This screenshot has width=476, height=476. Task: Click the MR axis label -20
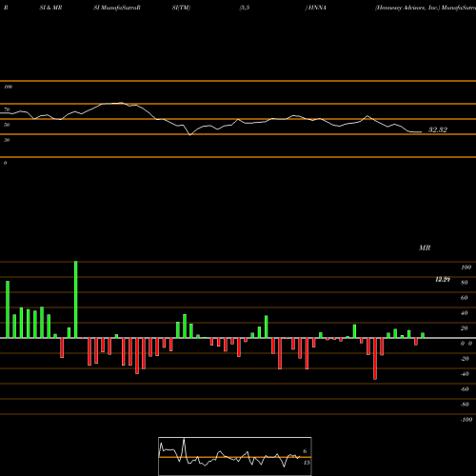[465, 359]
